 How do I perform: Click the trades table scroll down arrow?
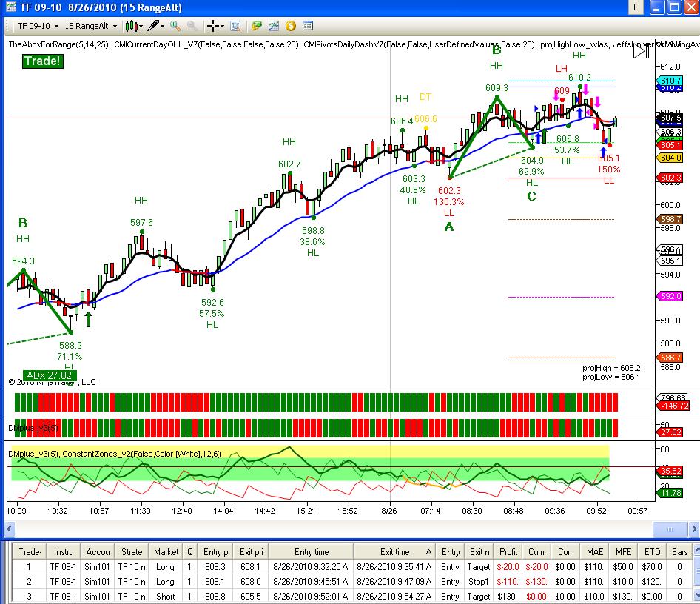[697, 596]
